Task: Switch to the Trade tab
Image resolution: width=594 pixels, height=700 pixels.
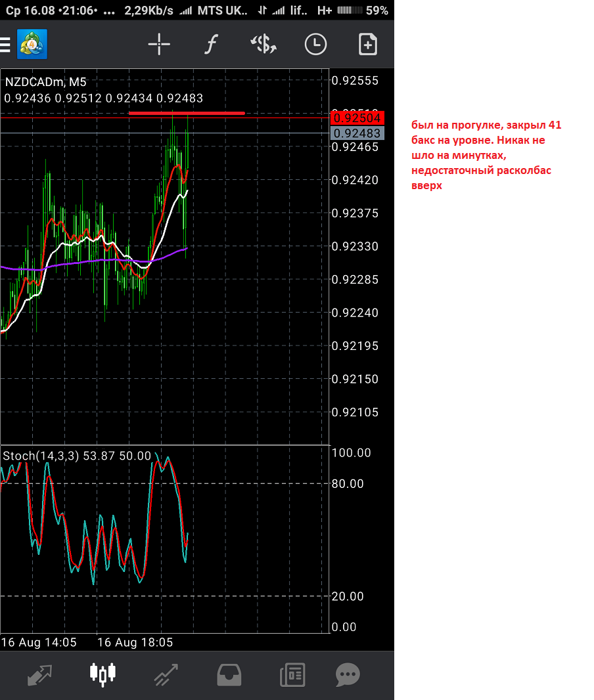Action: (166, 674)
